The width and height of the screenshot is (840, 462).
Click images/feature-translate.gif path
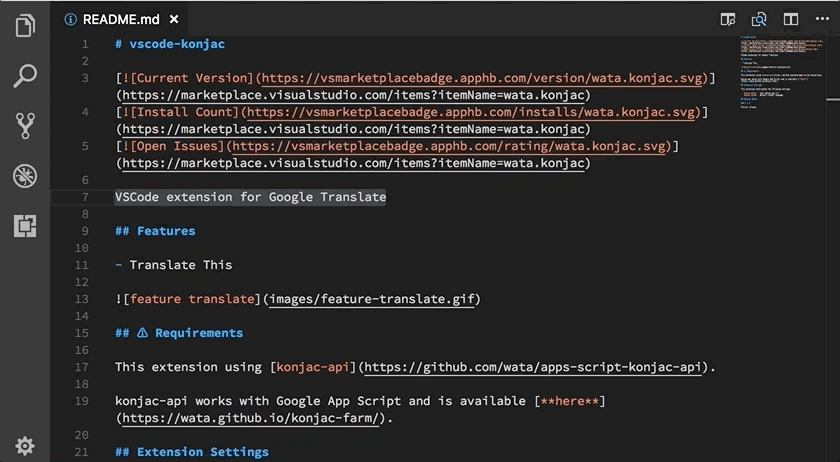372,299
